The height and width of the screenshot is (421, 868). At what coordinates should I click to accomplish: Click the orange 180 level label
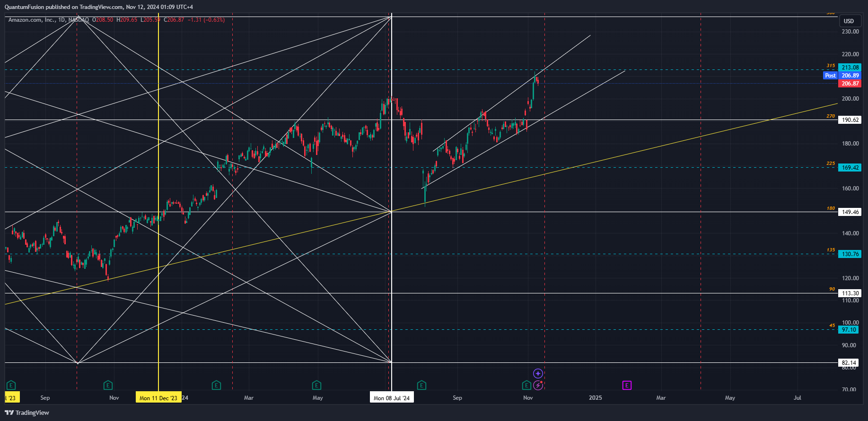831,208
